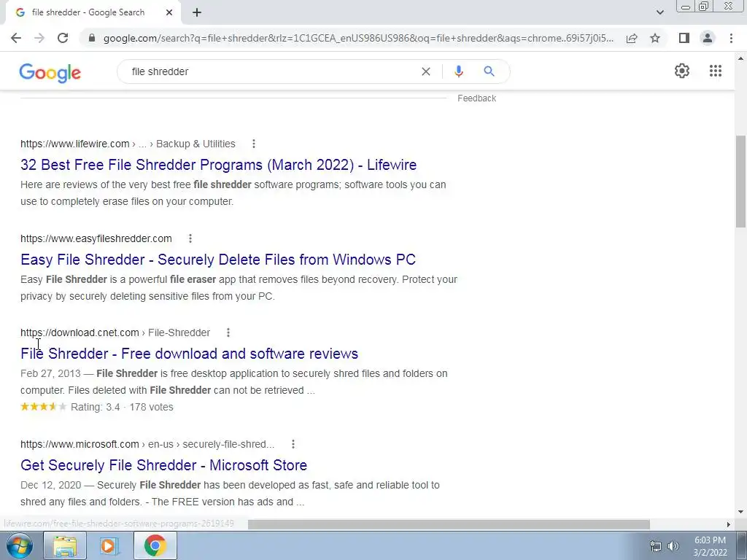747x560 pixels.
Task: Open the volume control in system tray
Action: (x=673, y=546)
